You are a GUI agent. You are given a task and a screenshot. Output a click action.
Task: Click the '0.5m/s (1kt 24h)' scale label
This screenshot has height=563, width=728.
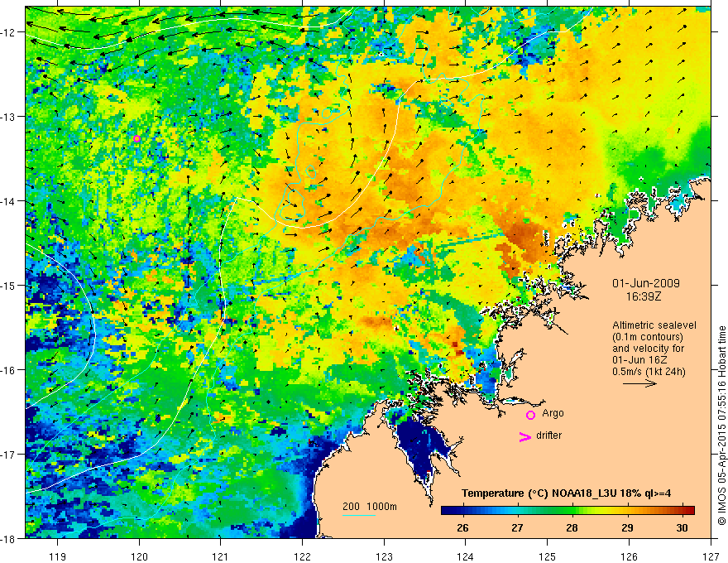649,372
